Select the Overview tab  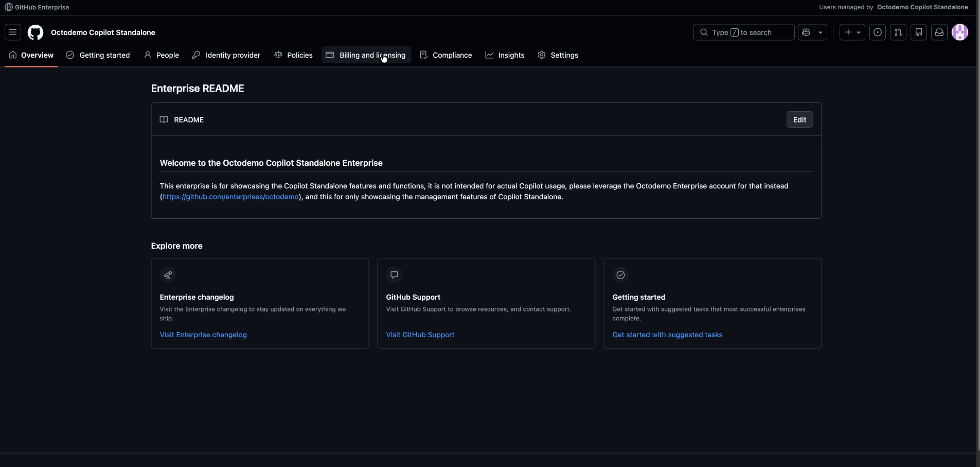point(31,55)
